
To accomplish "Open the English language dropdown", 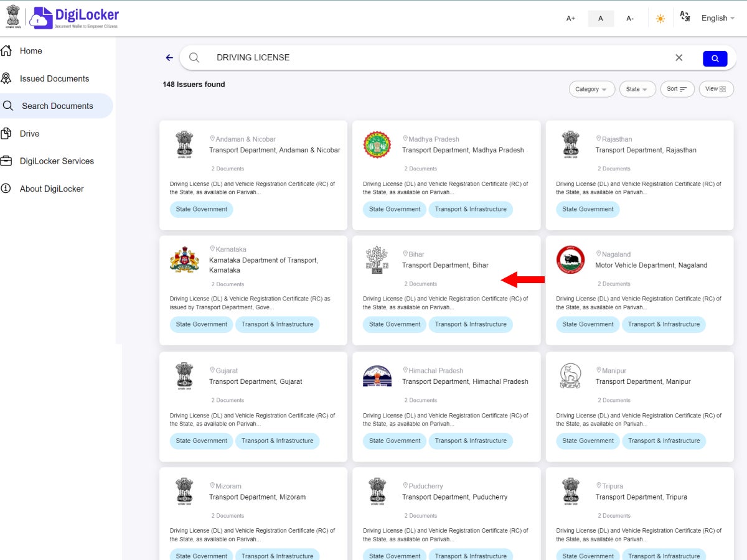I will click(x=718, y=18).
